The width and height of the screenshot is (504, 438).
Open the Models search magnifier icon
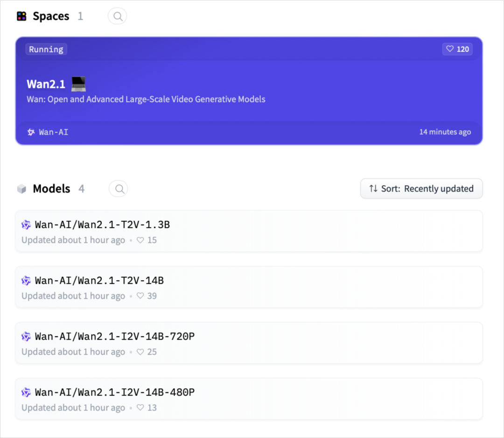point(119,189)
